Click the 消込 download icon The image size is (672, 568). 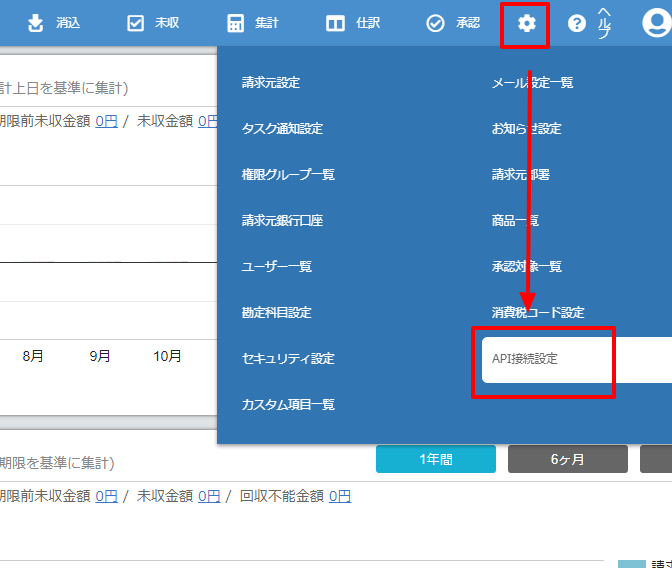(36, 23)
